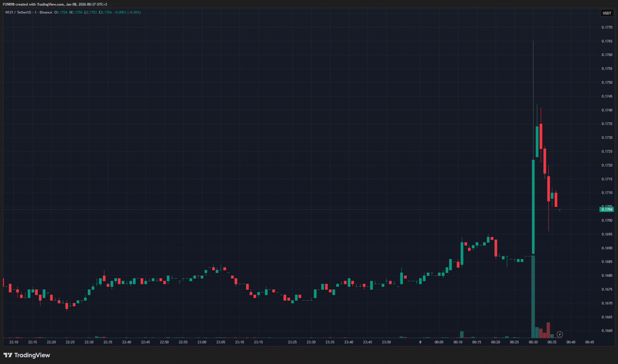
Task: Click the 00:45 time axis label
Action: (x=589, y=342)
